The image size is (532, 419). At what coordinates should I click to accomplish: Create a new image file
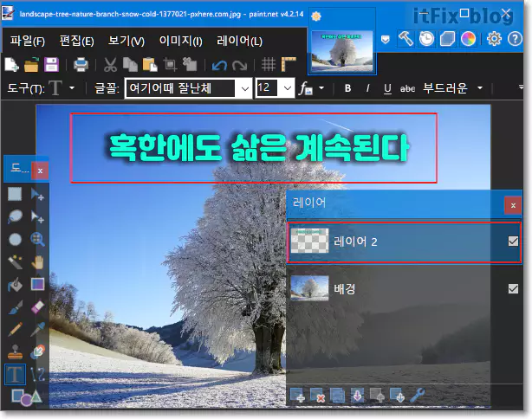tap(11, 64)
